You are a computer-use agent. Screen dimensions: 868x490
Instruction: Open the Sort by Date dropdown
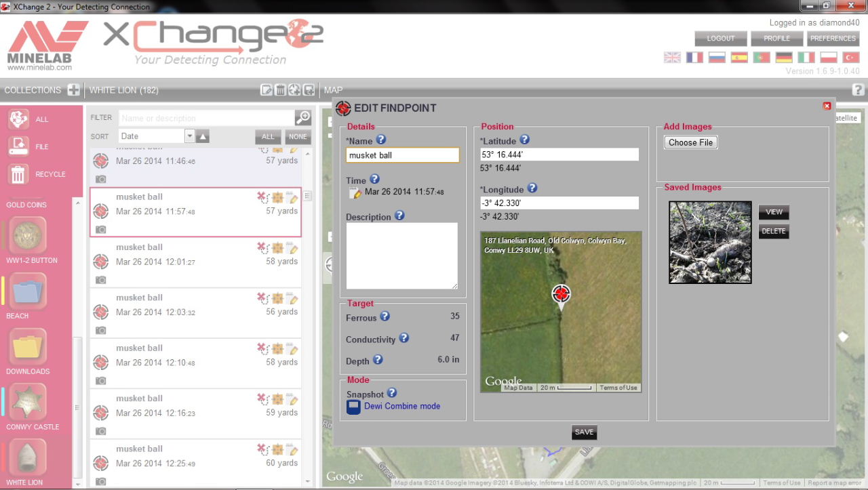coord(157,136)
